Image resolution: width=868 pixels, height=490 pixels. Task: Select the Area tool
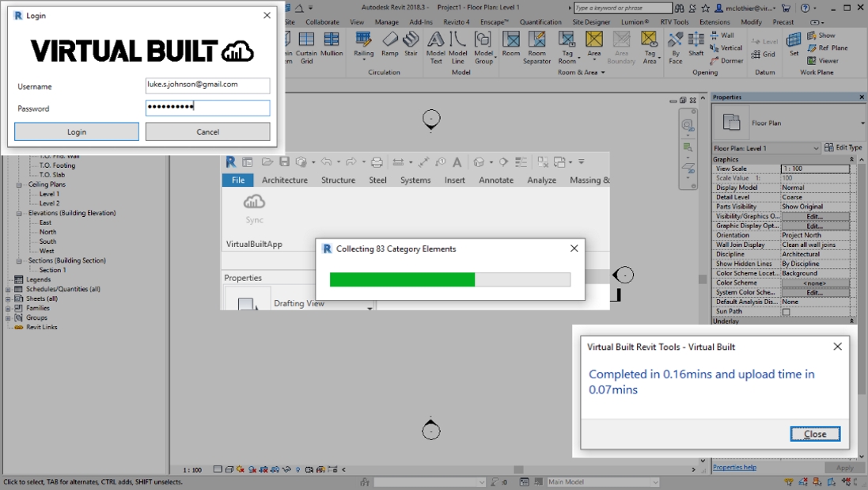click(594, 44)
